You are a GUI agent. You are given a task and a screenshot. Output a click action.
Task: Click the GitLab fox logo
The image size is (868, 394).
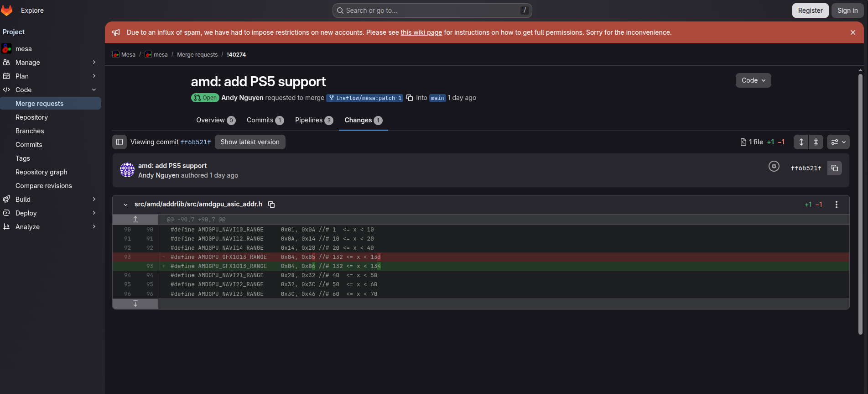coord(7,10)
